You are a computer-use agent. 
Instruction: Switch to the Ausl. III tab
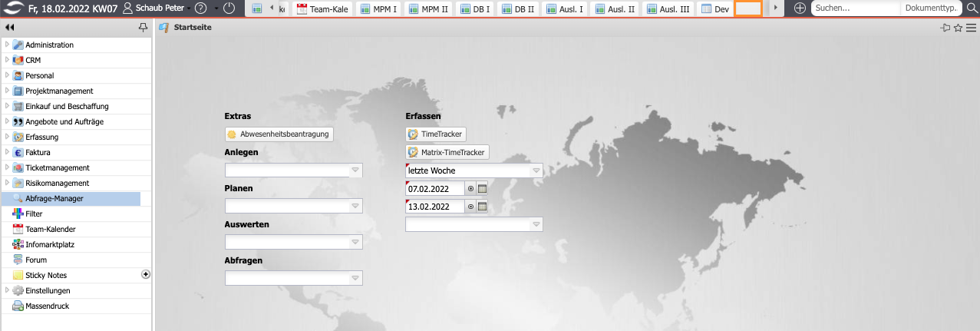tap(668, 9)
